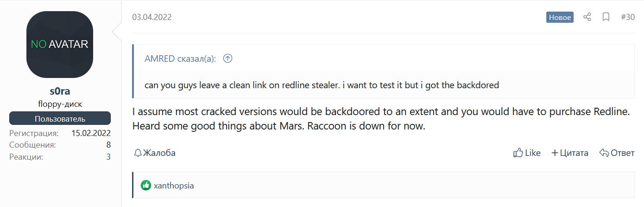
Task: Click the share icon in post header
Action: coord(587,17)
